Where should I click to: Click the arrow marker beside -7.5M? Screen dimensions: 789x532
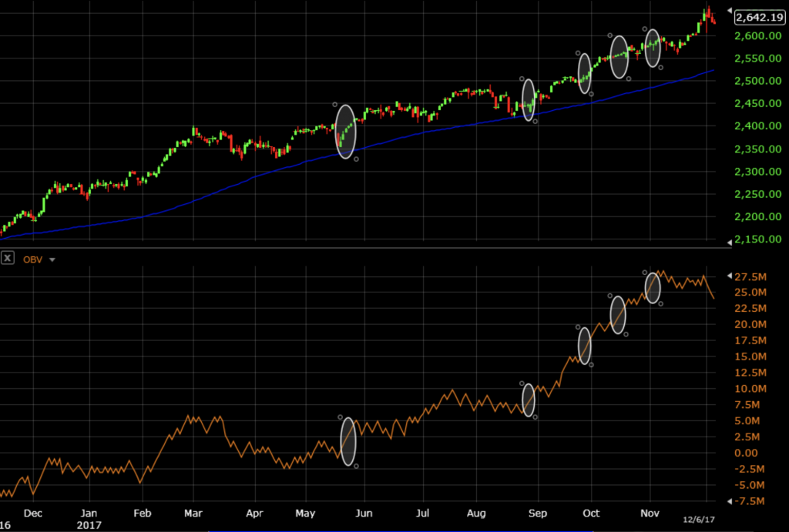(x=730, y=501)
